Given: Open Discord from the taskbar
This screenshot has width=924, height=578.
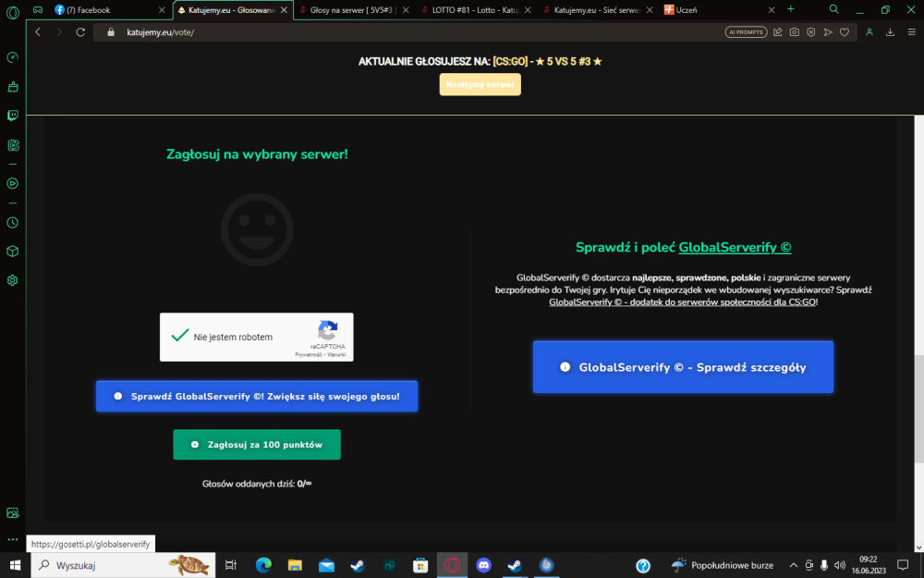Looking at the screenshot, I should click(483, 565).
